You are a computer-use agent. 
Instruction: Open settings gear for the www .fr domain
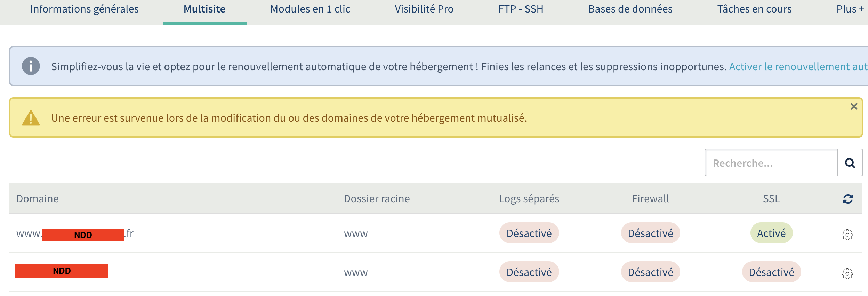pyautogui.click(x=847, y=235)
